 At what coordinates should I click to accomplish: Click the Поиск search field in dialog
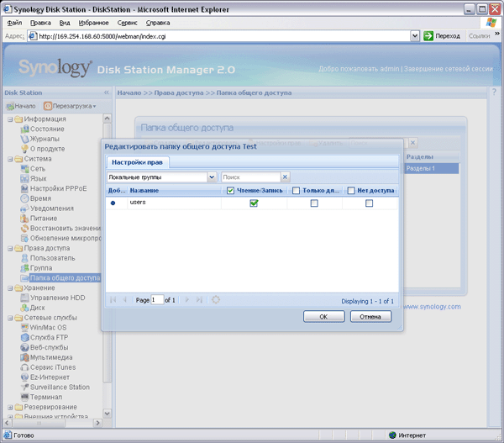[251, 177]
